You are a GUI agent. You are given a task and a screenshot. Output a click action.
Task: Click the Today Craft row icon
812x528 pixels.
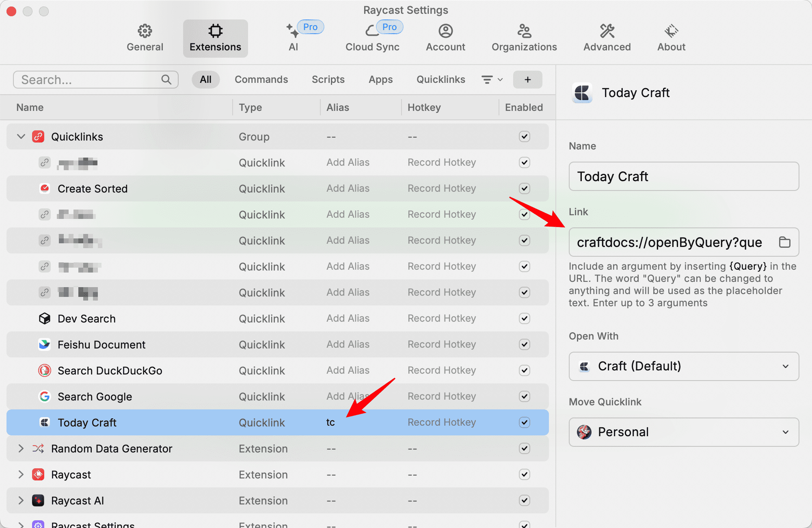coord(45,422)
